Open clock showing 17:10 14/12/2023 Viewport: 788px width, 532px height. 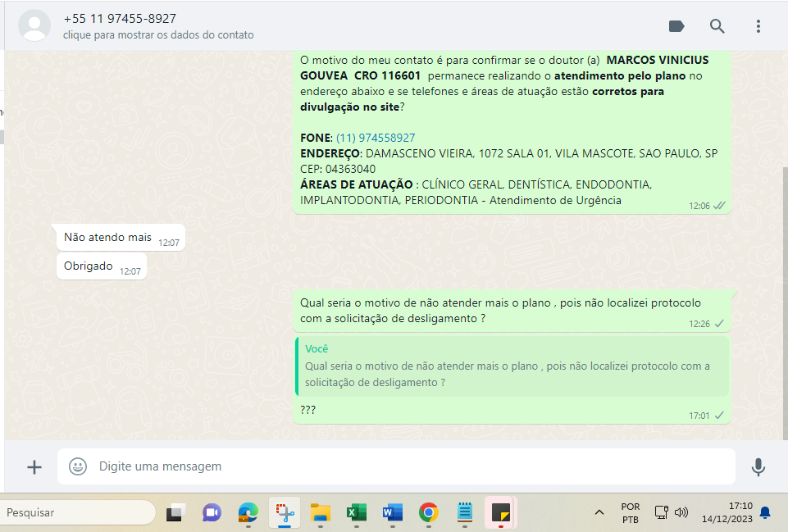(x=727, y=512)
